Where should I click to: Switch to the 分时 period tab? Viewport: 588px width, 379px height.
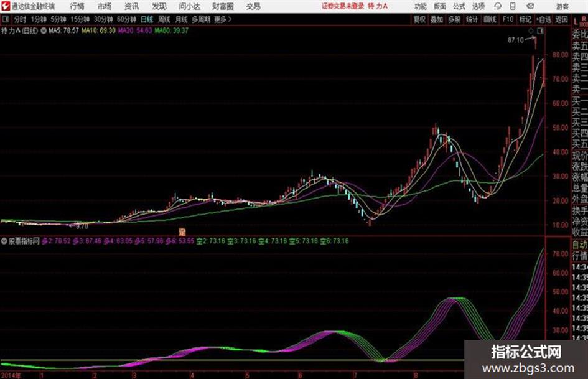21,19
